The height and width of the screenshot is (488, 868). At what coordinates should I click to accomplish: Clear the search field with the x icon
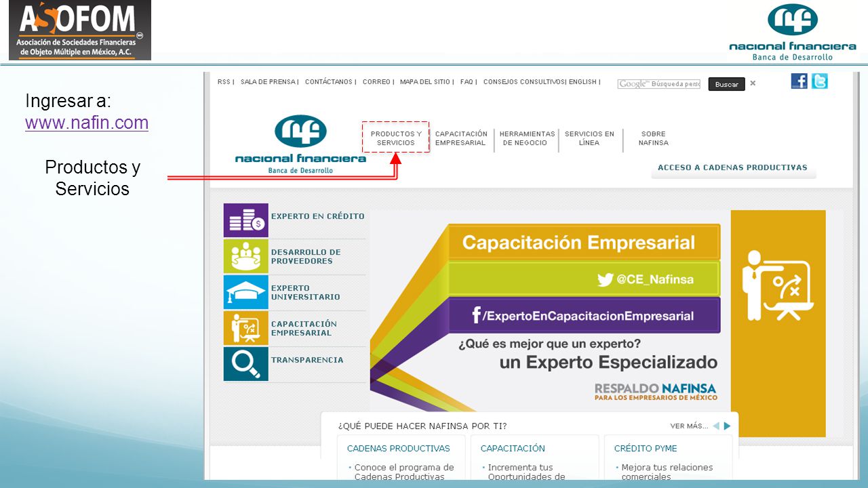point(753,83)
